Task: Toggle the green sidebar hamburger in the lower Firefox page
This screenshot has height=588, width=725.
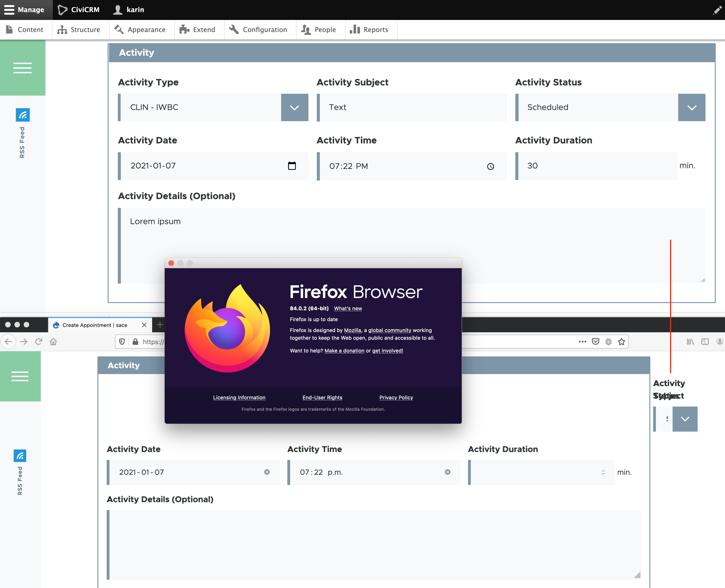Action: [20, 376]
